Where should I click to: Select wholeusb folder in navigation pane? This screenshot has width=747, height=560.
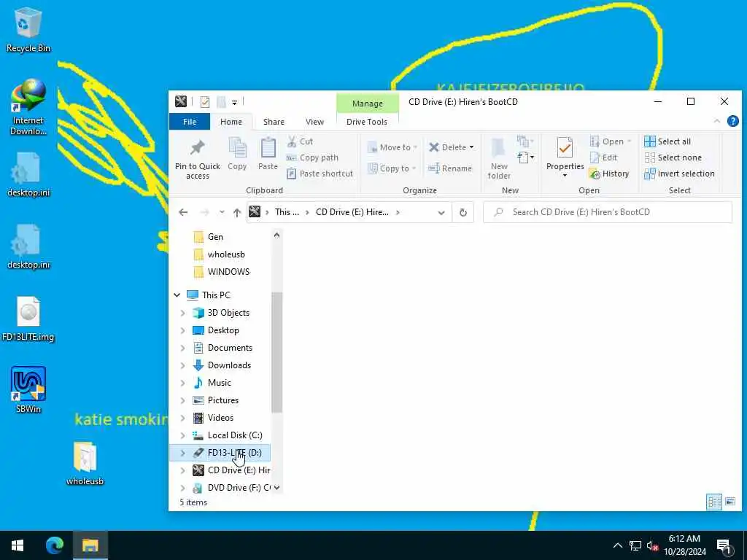click(x=226, y=254)
